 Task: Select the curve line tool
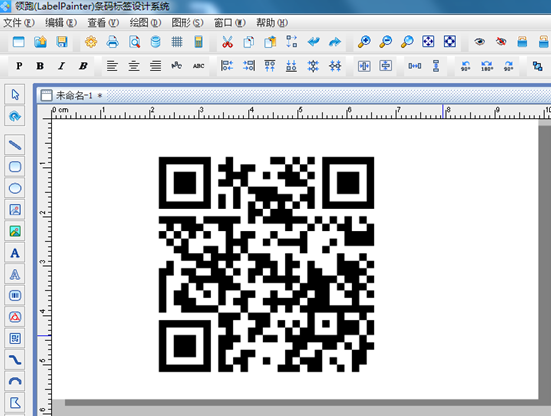(x=15, y=360)
